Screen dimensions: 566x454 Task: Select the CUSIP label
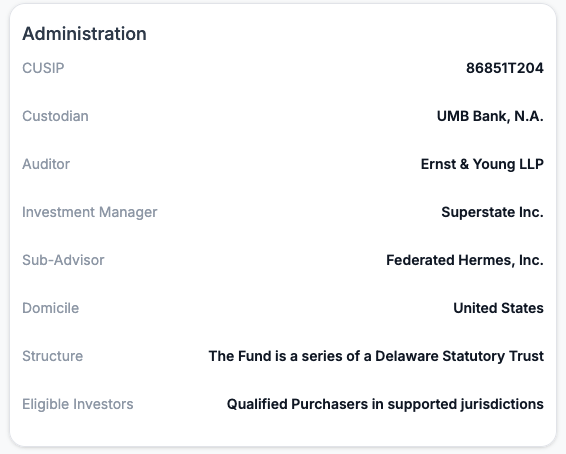point(43,68)
